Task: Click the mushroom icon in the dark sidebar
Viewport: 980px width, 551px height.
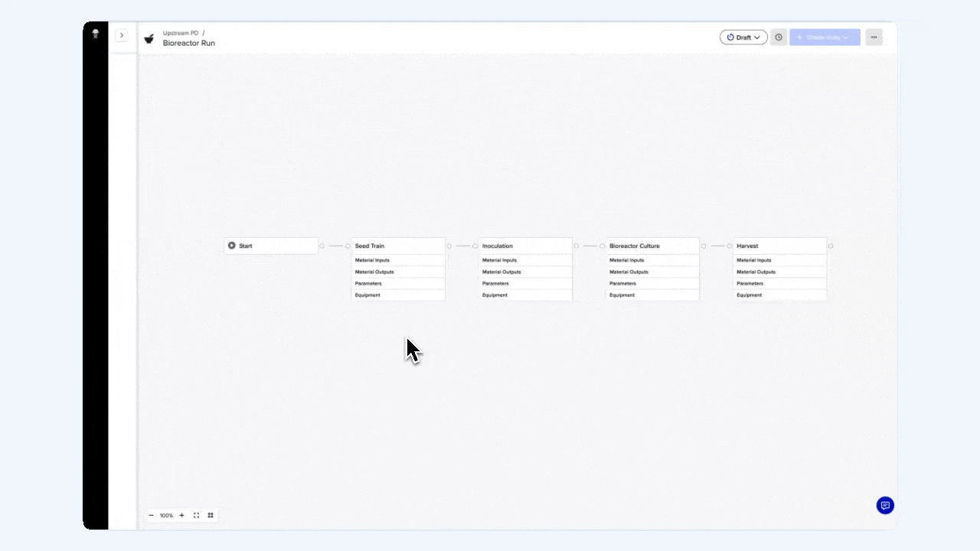Action: pos(95,34)
